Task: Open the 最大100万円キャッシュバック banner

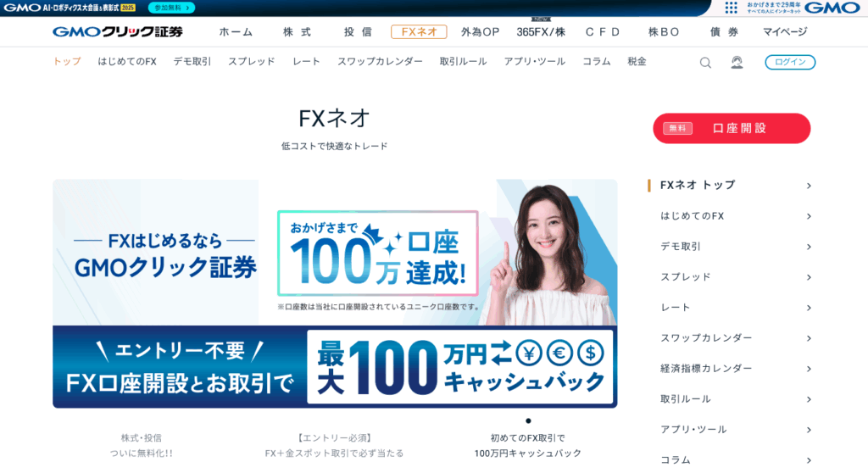Action: [335, 367]
